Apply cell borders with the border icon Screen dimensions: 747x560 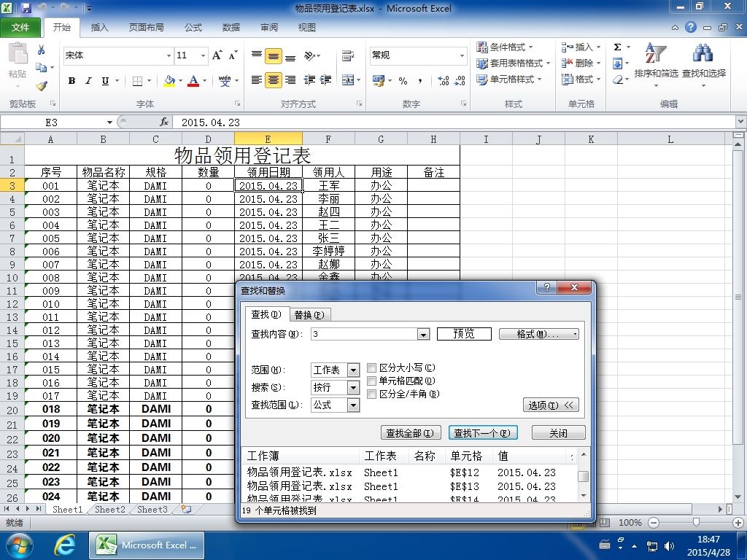click(137, 80)
